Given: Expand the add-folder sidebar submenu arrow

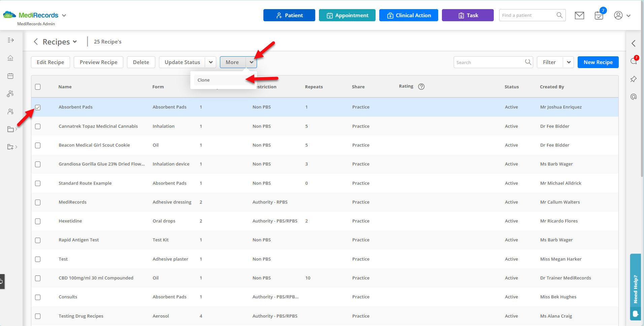Looking at the screenshot, I should point(16,147).
